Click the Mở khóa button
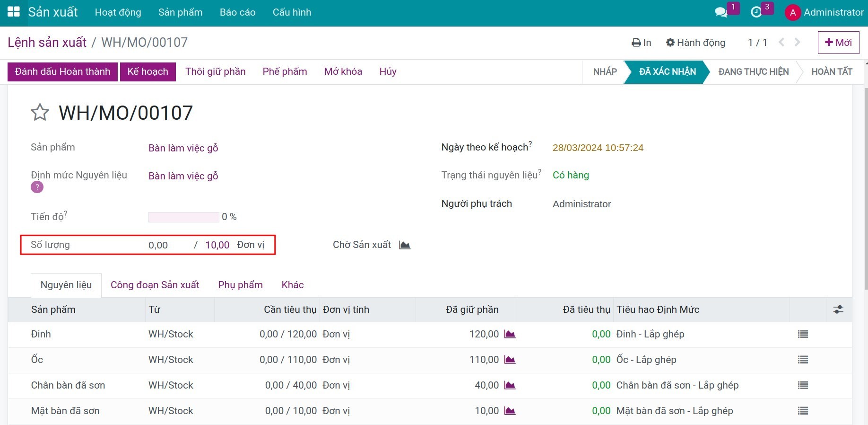The height and width of the screenshot is (425, 868). click(x=343, y=71)
